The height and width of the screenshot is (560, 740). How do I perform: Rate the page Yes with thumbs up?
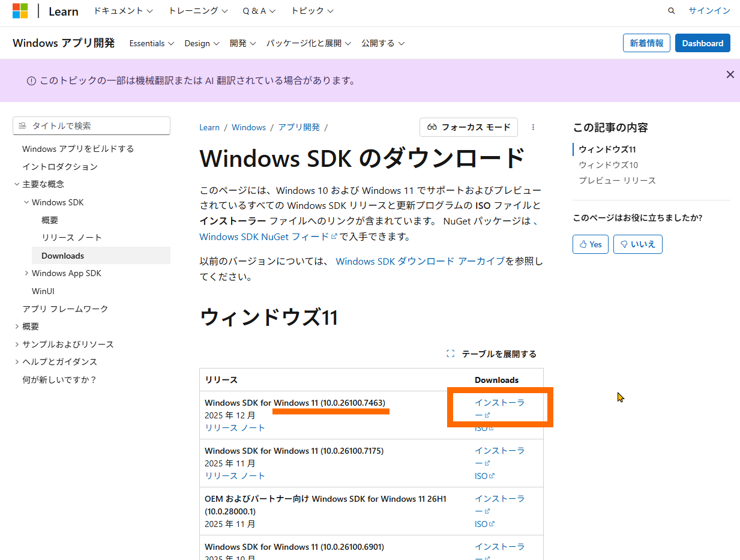point(590,244)
